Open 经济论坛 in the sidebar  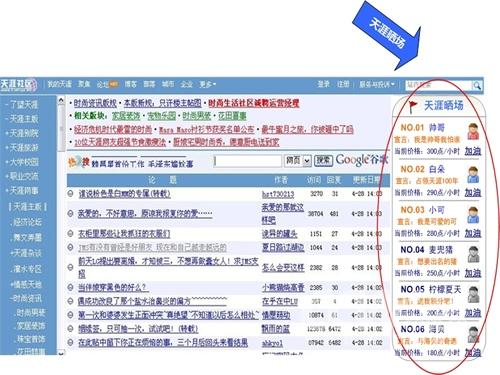pyautogui.click(x=27, y=222)
